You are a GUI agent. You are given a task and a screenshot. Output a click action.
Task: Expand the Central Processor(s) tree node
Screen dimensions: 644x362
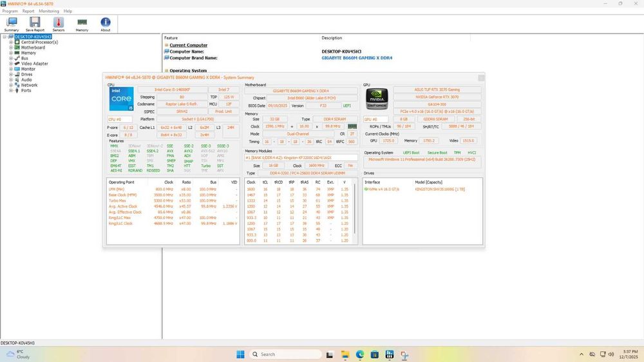click(x=11, y=42)
